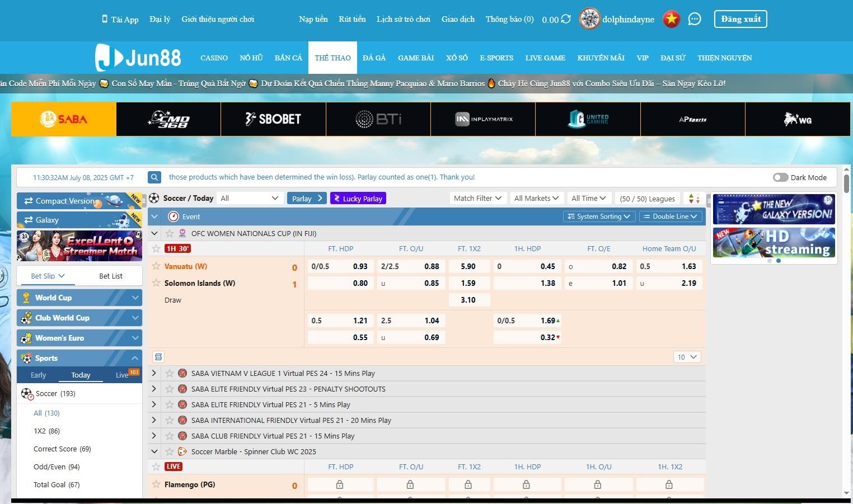Viewport: 853px width, 504px height.
Task: Click the Đăng xuất logout button
Action: pyautogui.click(x=740, y=19)
